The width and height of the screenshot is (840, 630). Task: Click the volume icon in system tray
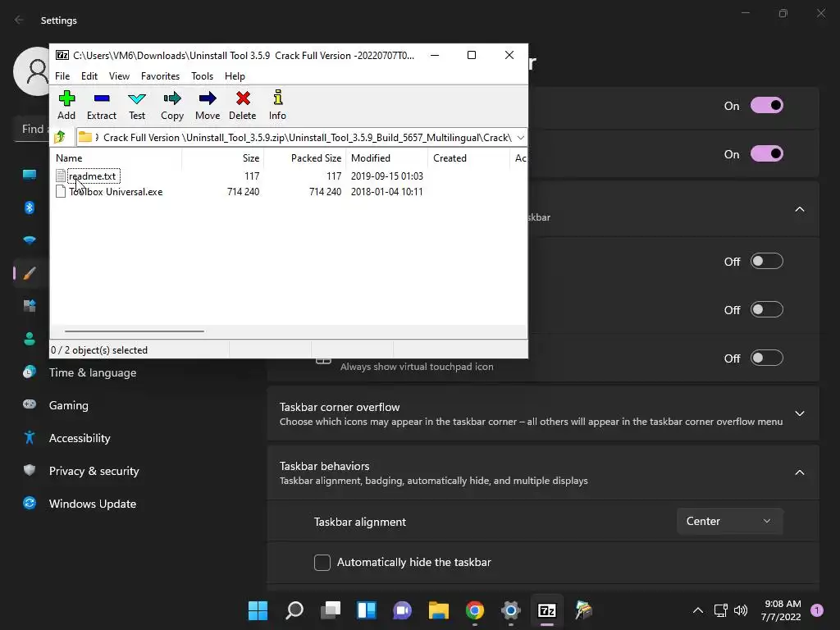click(x=741, y=610)
